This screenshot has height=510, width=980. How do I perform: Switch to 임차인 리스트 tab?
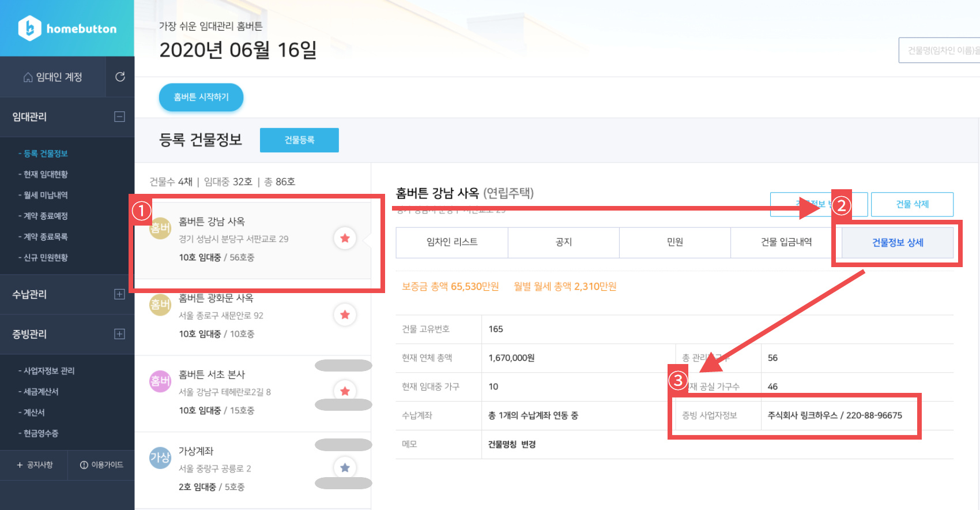click(452, 242)
